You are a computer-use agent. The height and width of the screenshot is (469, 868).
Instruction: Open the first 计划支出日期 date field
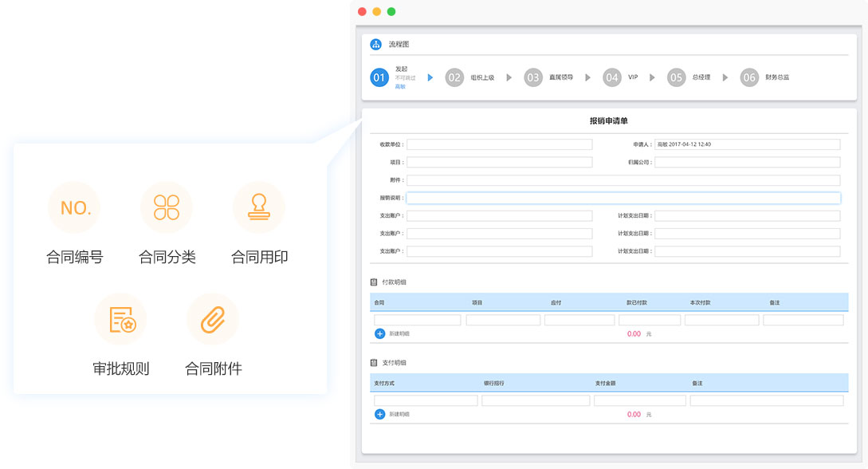(747, 216)
